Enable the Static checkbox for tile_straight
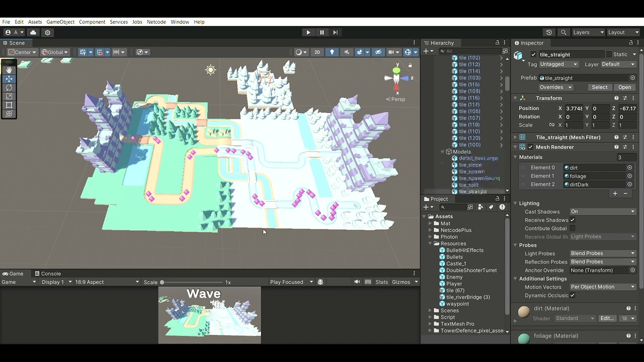This screenshot has height=362, width=644. (x=609, y=54)
